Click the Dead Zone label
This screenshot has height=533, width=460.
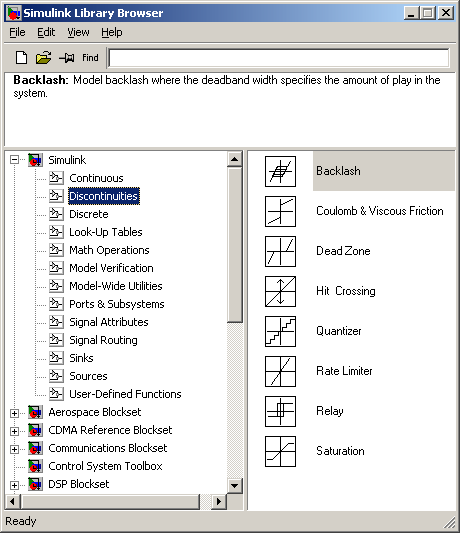(x=343, y=251)
